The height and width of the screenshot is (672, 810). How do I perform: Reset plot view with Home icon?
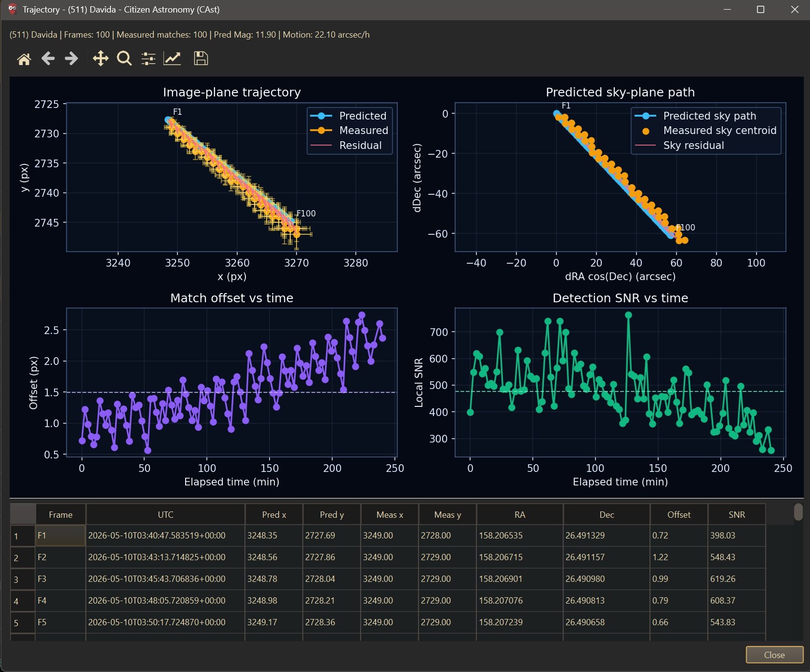(x=24, y=59)
